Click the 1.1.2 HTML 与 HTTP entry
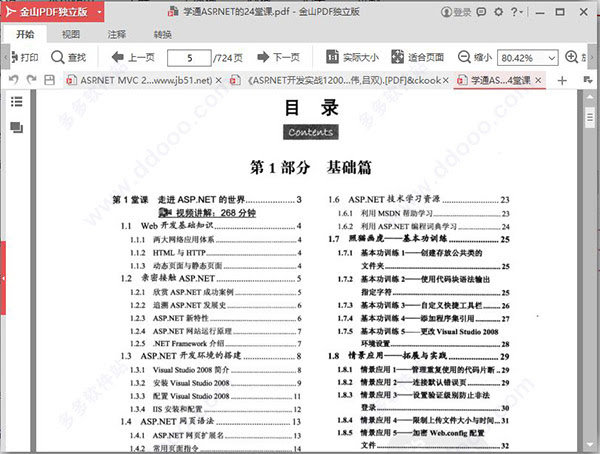This screenshot has height=454, width=600. [216, 253]
